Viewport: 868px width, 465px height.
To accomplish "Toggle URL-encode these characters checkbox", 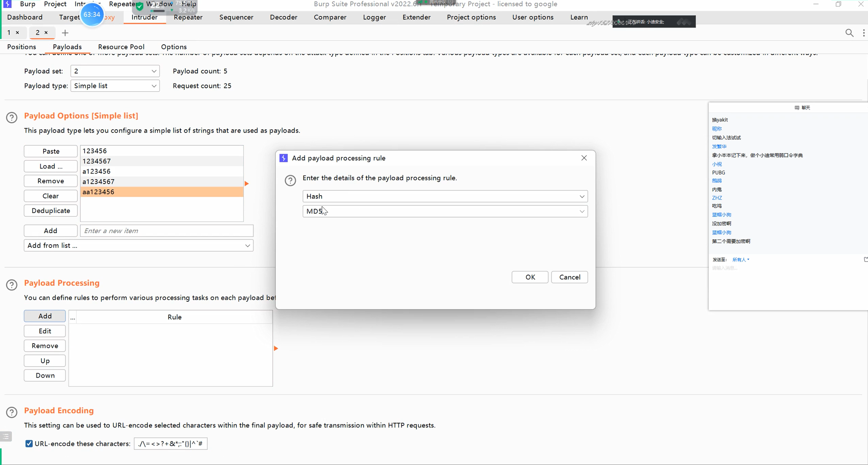I will pyautogui.click(x=29, y=443).
